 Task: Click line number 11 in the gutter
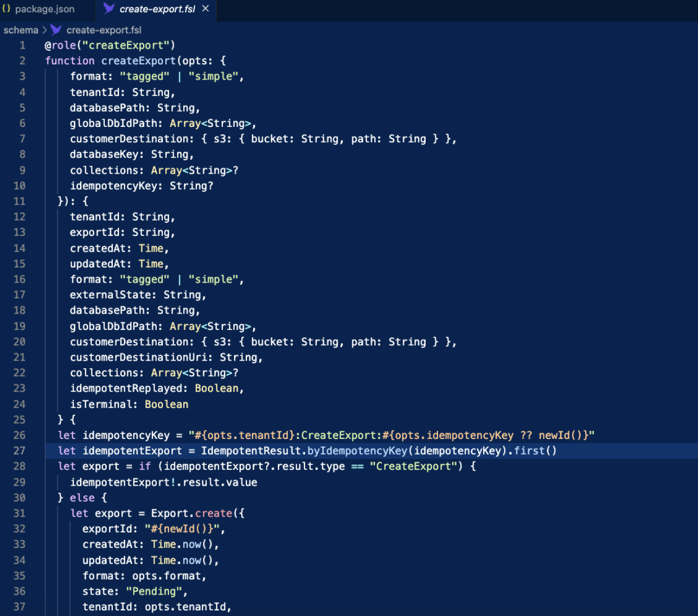click(x=19, y=201)
